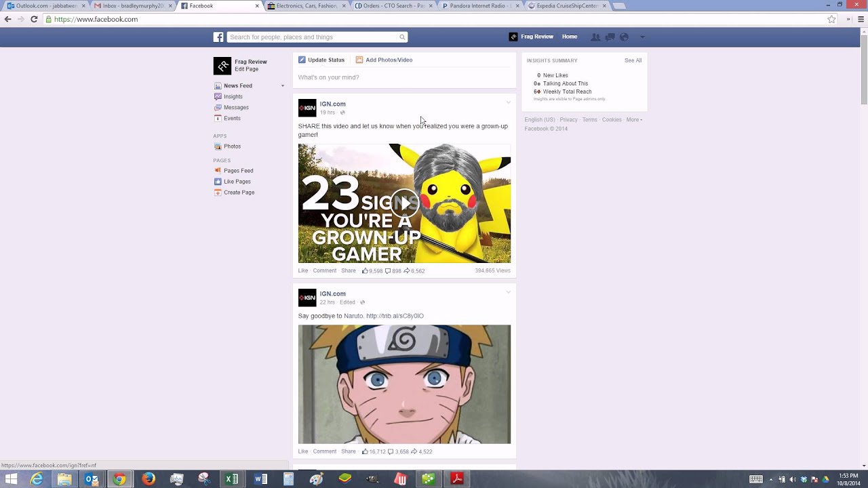Click Chrome's back arrow button
Screen dimensions: 868x488
8,19
